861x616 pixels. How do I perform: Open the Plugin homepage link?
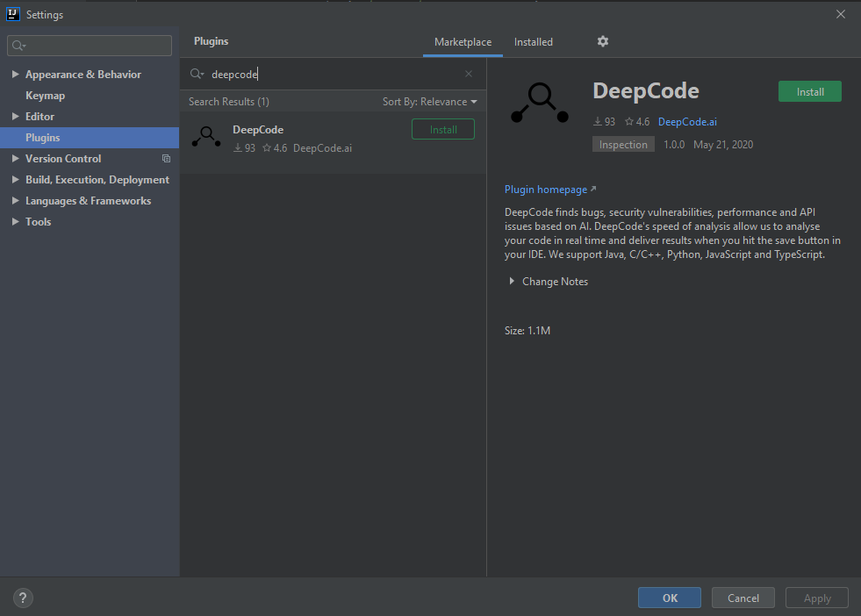pos(549,190)
